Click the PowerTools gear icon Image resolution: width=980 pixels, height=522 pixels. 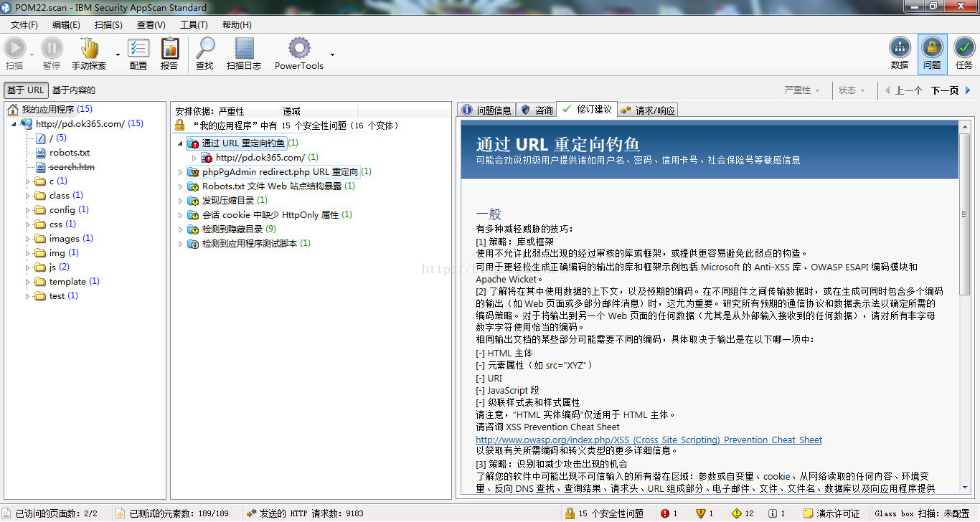point(299,48)
